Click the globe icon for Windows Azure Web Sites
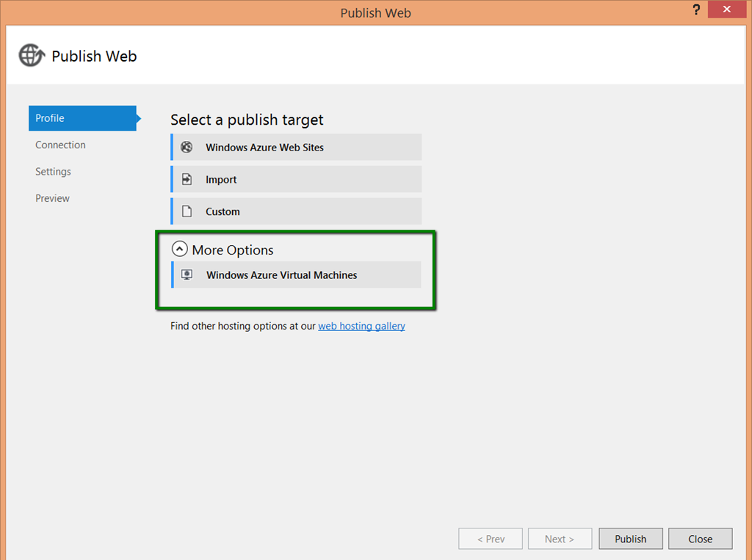Image resolution: width=752 pixels, height=560 pixels. pyautogui.click(x=187, y=148)
